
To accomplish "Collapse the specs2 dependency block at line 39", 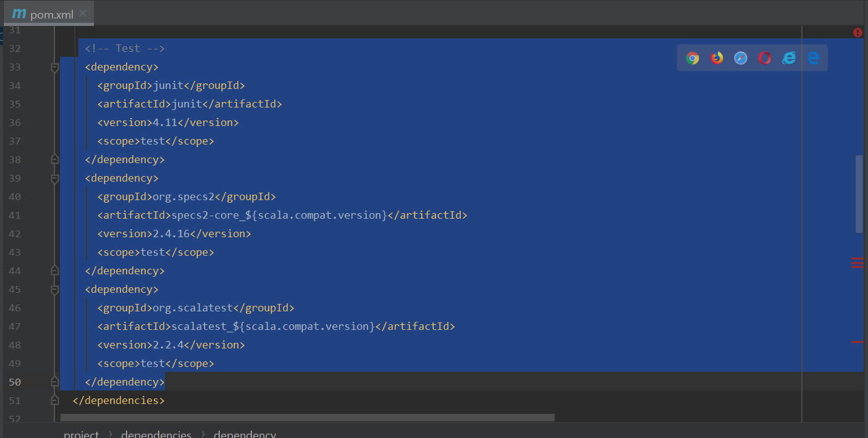I will coord(54,179).
